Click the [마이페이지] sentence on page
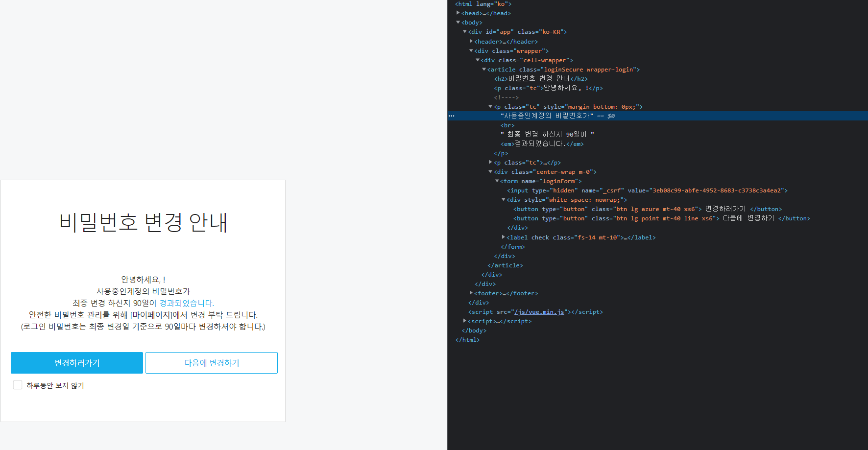868x450 pixels. (143, 315)
